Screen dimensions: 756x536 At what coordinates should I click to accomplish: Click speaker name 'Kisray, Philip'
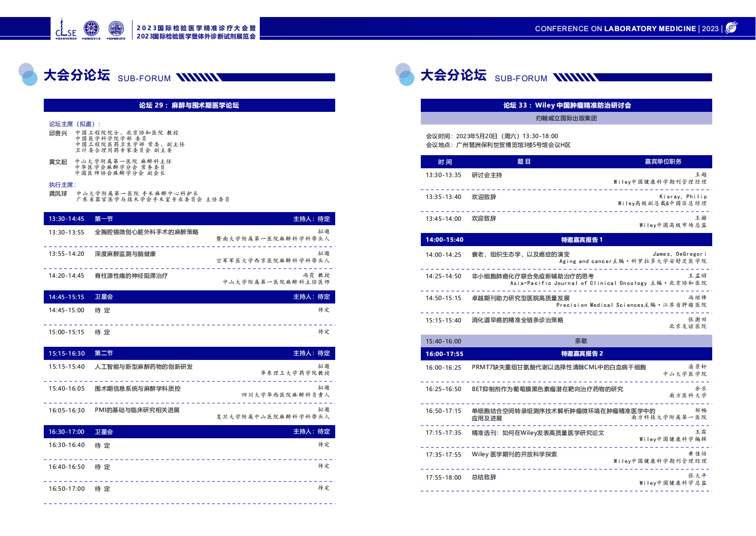[683, 197]
